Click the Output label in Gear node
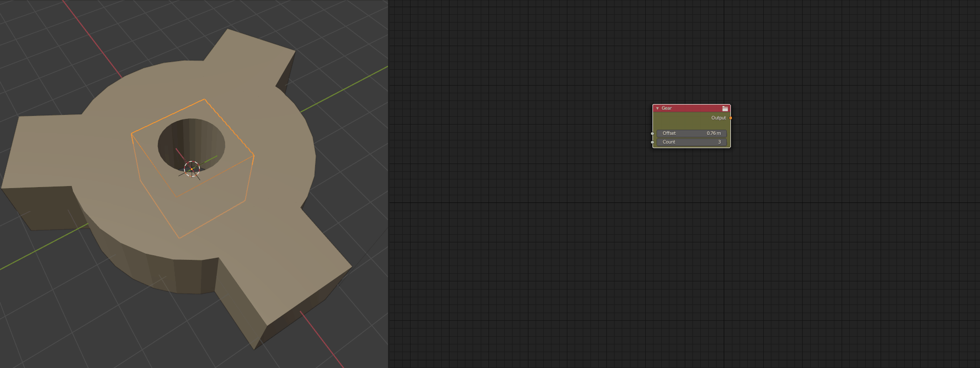Viewport: 980px width, 368px height. point(718,118)
